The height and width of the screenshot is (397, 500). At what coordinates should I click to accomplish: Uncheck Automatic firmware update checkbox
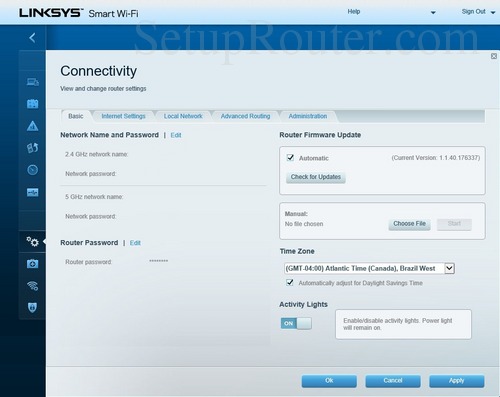click(290, 157)
